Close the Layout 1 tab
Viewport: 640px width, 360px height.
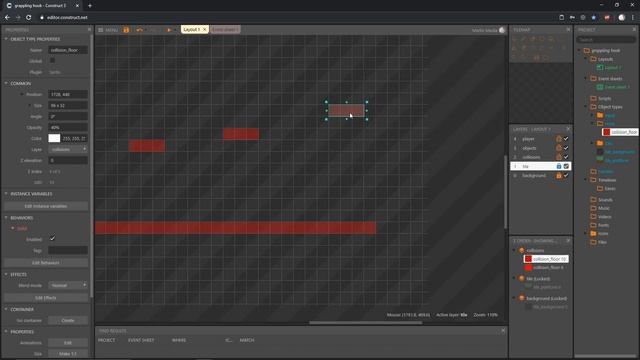click(x=205, y=29)
